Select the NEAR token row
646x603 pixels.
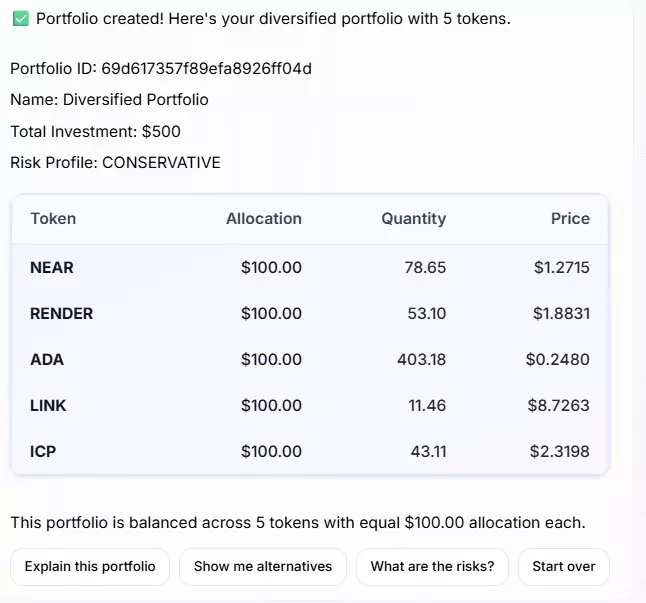click(x=310, y=268)
